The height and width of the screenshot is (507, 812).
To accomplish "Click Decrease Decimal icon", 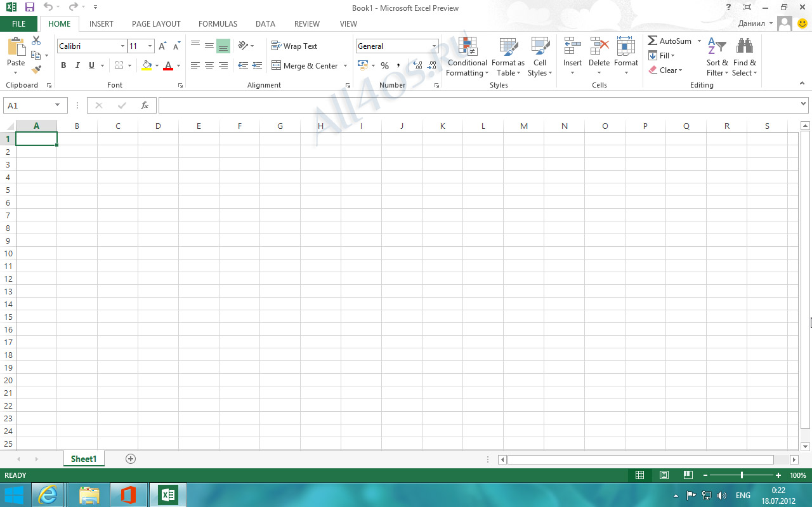I will (432, 65).
